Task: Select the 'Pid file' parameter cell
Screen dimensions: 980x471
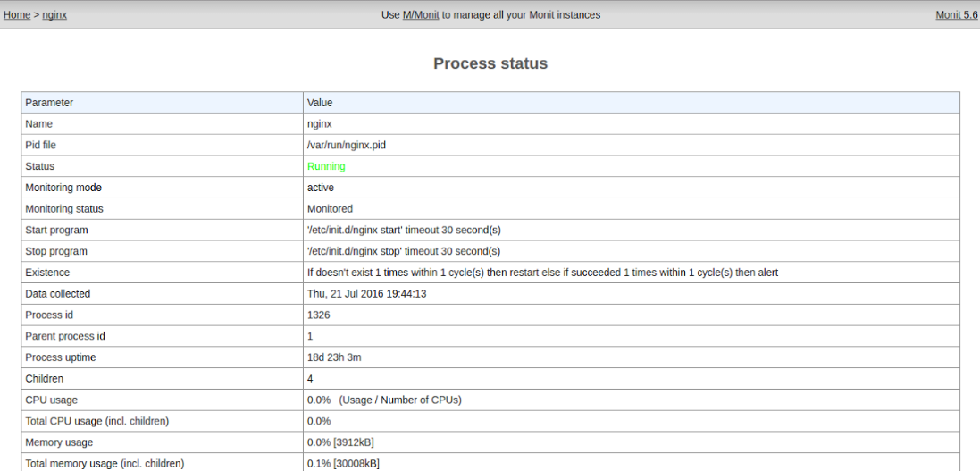Action: pos(163,145)
